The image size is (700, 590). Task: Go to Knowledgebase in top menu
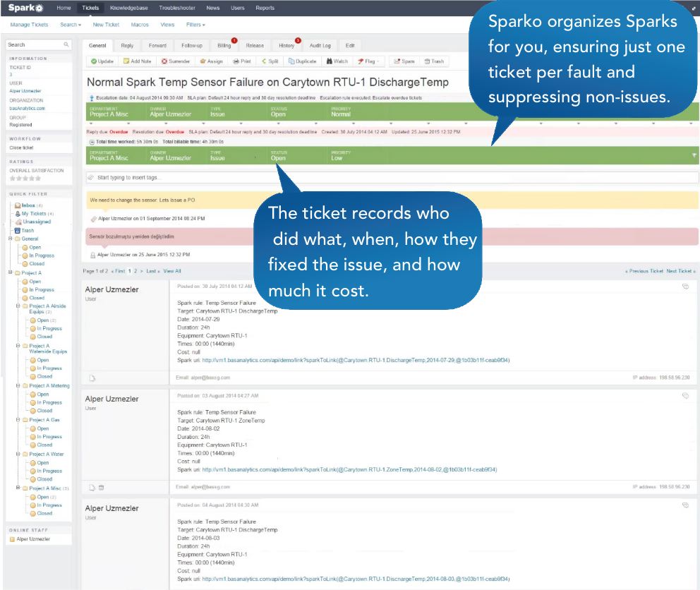129,8
